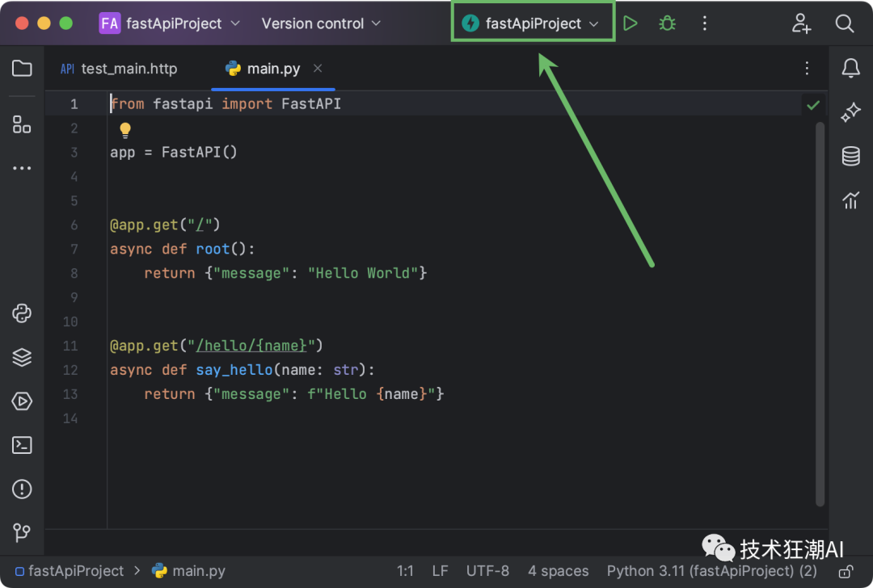Open the Services tool window icon
873x588 pixels.
coord(22,401)
